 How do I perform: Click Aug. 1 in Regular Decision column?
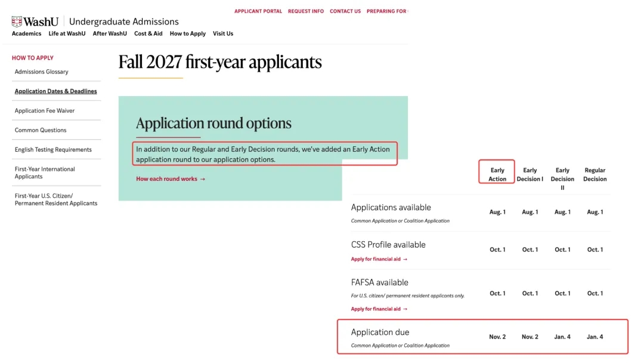595,212
